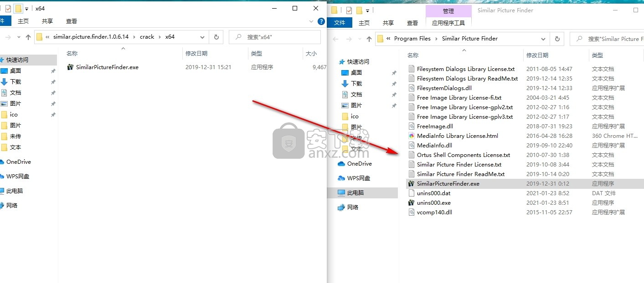Open quick access toolbar dropdown in x64 window
This screenshot has width=644, height=283.
pos(27,9)
